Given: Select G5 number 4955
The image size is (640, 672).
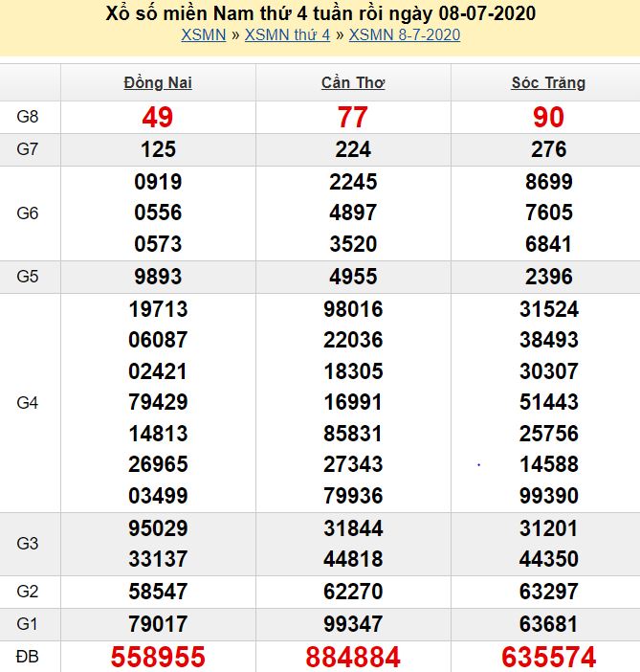Looking at the screenshot, I should 353,277.
